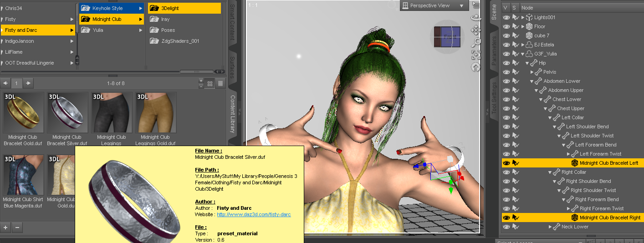Hide G3F_Yulia using its eye icon
Screen dimensions: 644x243
[506, 54]
